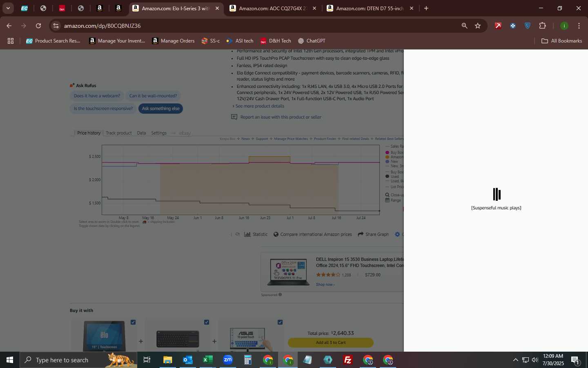Toggle the Buy Box legend series in graph

click(394, 153)
